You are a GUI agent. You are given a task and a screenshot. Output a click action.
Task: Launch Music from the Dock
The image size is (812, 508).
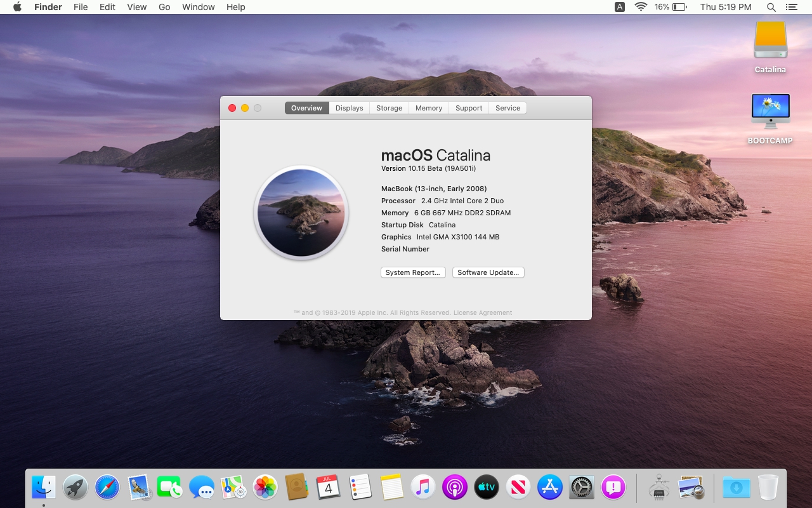(x=423, y=487)
